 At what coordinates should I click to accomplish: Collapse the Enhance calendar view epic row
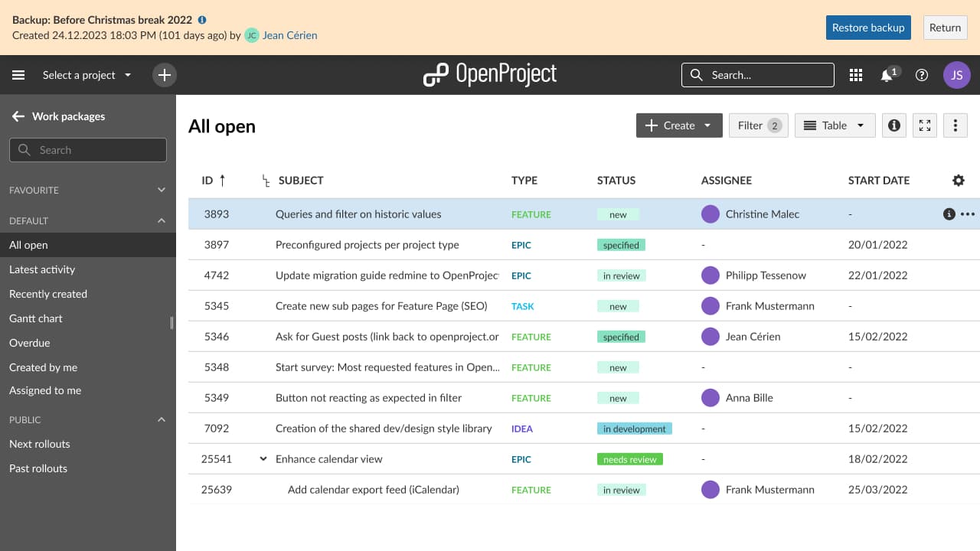[263, 458]
